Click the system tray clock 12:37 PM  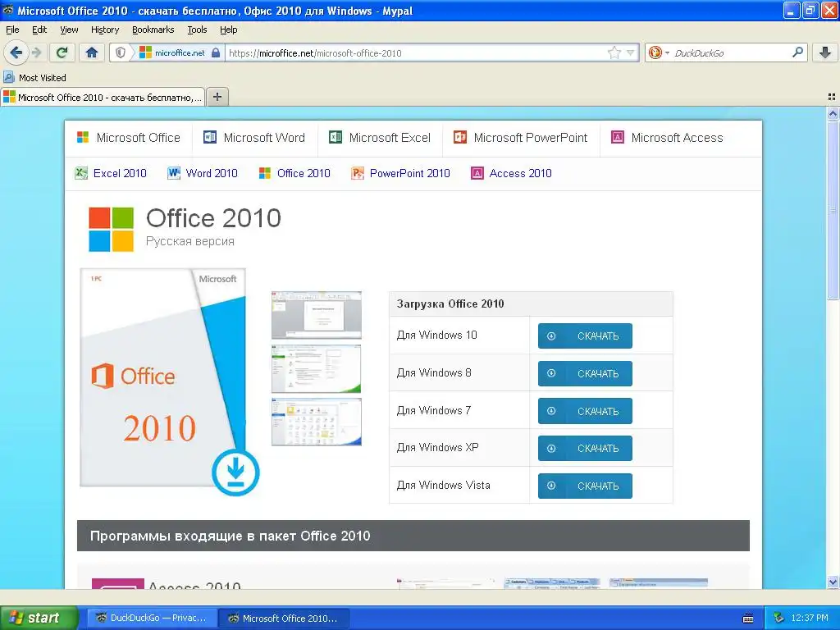810,618
